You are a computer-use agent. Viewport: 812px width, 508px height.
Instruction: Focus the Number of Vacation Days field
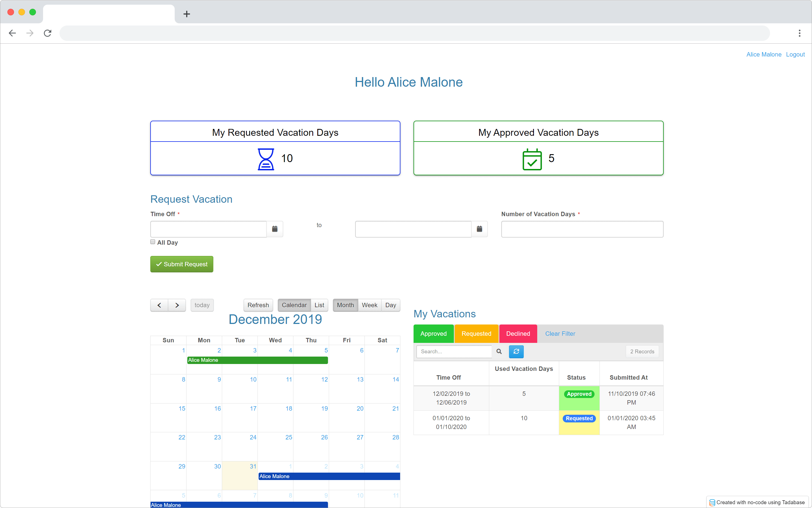point(582,229)
